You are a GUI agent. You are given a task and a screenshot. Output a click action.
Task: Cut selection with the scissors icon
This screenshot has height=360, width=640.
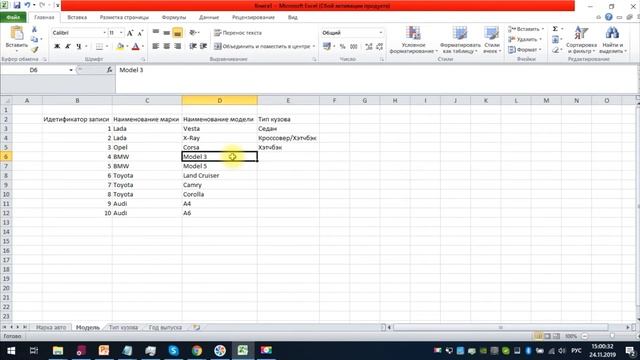(34, 29)
